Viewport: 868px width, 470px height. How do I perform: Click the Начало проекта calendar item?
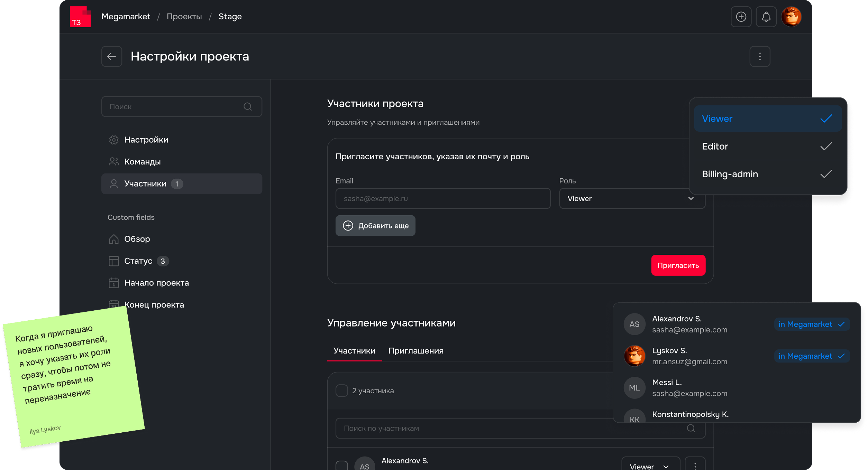(x=156, y=283)
